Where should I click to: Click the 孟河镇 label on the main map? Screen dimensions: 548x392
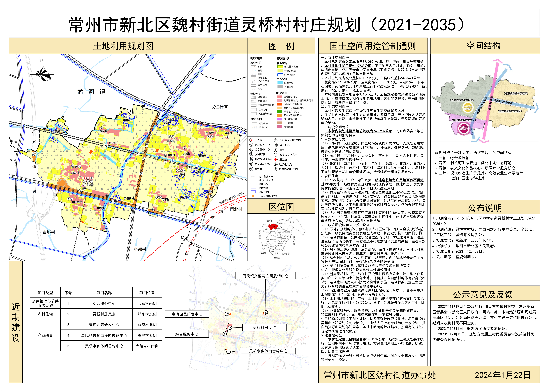click(x=91, y=92)
